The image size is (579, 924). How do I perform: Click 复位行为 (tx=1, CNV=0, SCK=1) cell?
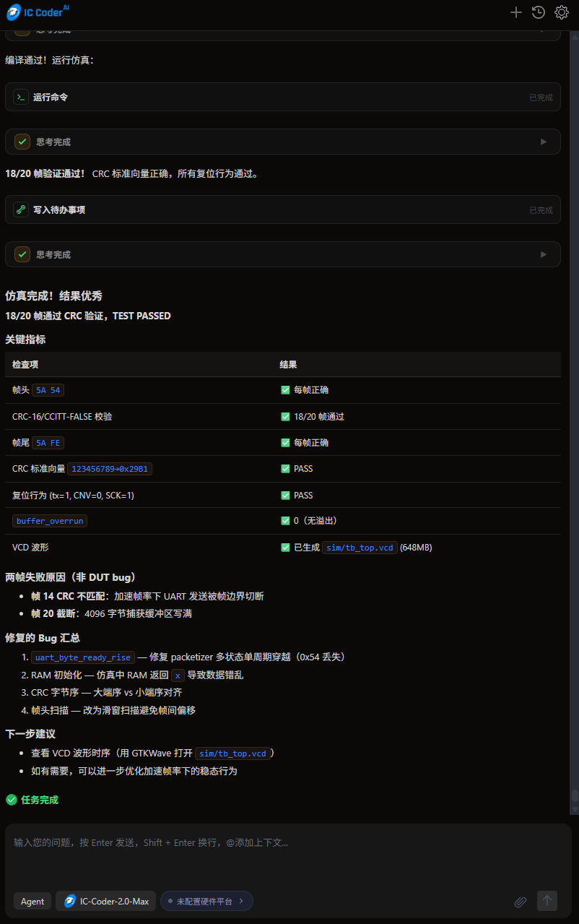click(x=73, y=495)
